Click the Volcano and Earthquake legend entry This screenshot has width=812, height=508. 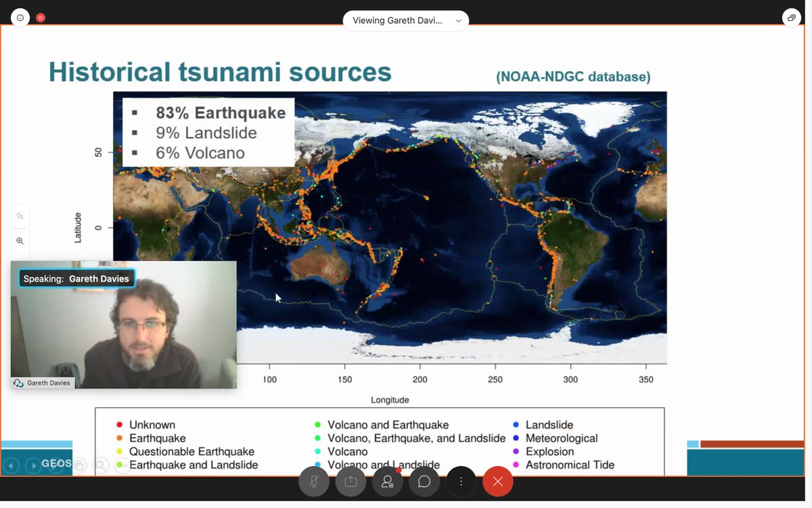[x=381, y=425]
